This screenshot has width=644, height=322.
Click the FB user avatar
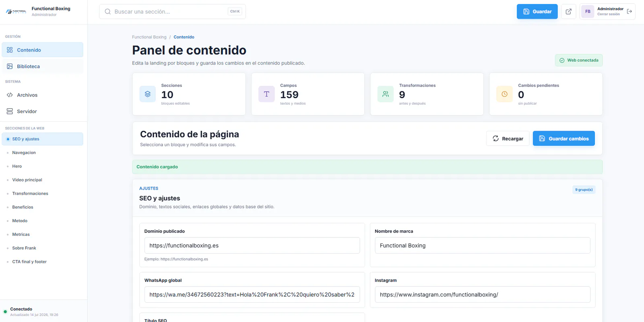pyautogui.click(x=588, y=12)
